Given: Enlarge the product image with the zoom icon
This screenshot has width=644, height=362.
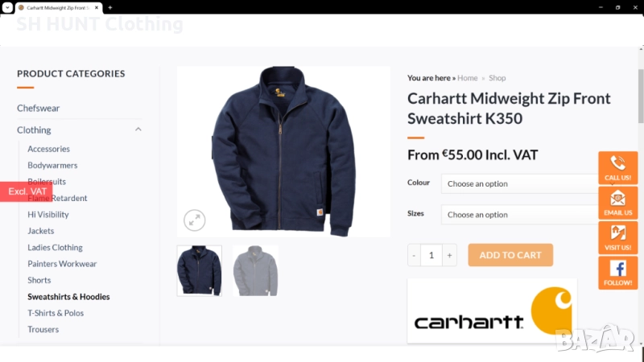Looking at the screenshot, I should (194, 220).
